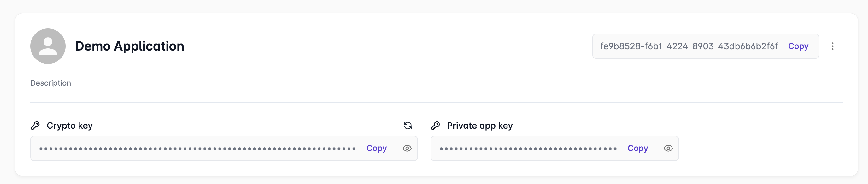
Task: Click the divider line below Description
Action: pos(436,102)
